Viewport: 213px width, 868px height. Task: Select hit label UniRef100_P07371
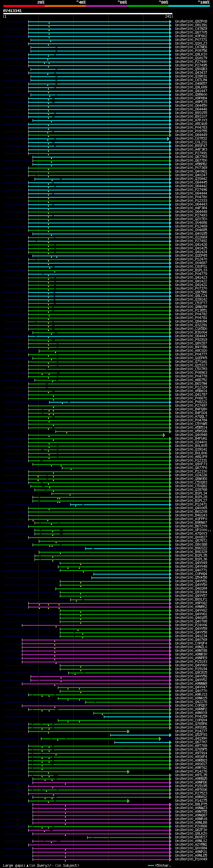(x=191, y=40)
